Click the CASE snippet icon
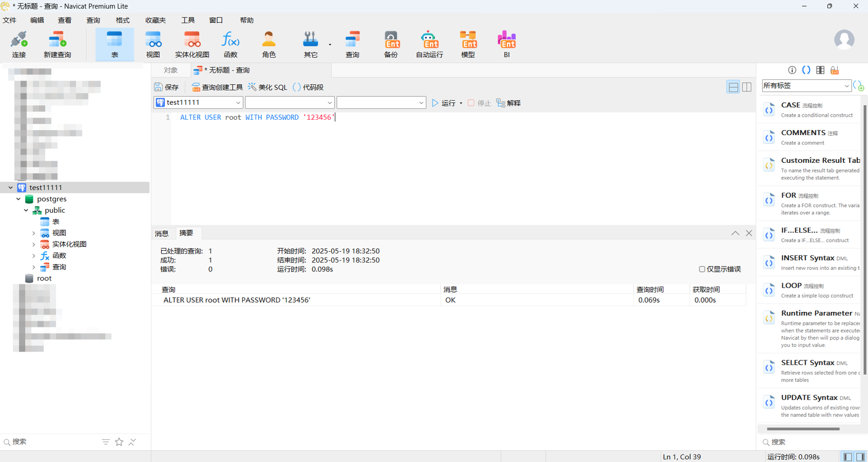Screen dimensions: 868x462 pyautogui.click(x=769, y=109)
